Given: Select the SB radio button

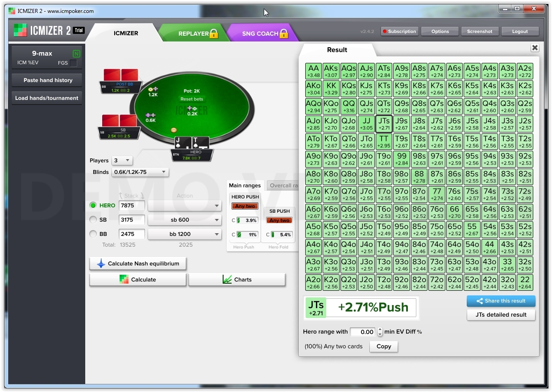Looking at the screenshot, I should coord(93,220).
